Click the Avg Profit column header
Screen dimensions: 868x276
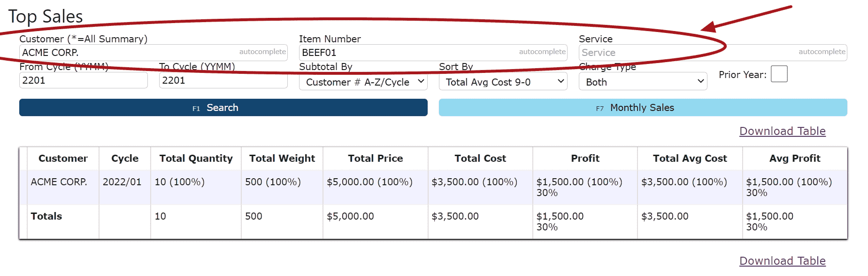[794, 158]
